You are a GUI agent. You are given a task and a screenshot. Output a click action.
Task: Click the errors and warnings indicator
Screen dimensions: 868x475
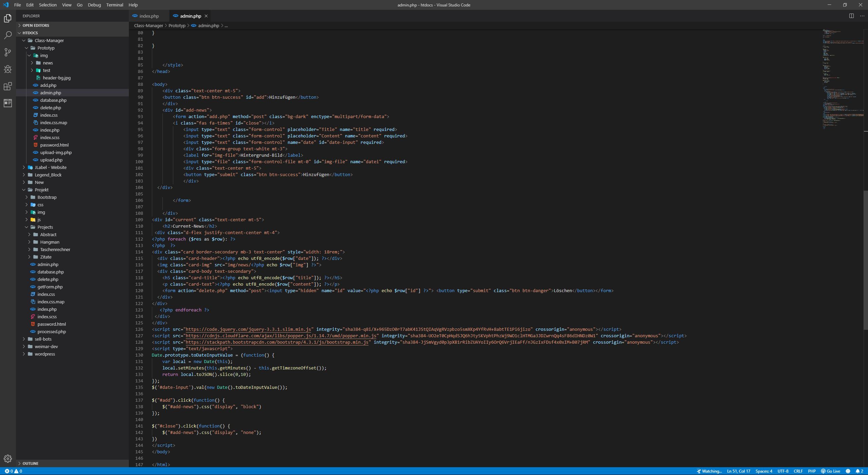(x=13, y=471)
